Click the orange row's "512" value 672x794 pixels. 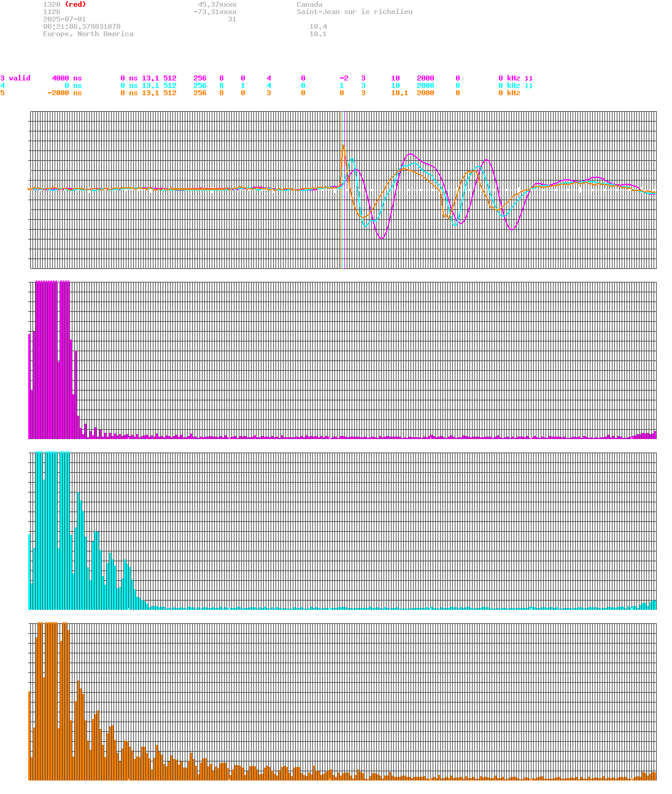170,93
